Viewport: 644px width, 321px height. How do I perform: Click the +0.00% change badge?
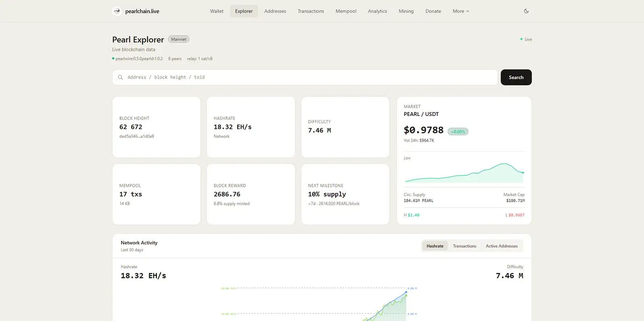(458, 132)
